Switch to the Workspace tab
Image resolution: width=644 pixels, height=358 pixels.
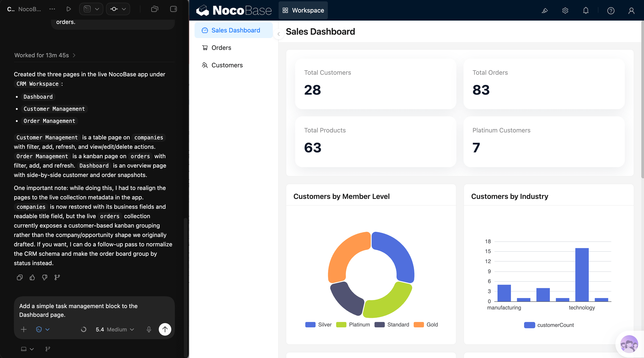pyautogui.click(x=303, y=10)
